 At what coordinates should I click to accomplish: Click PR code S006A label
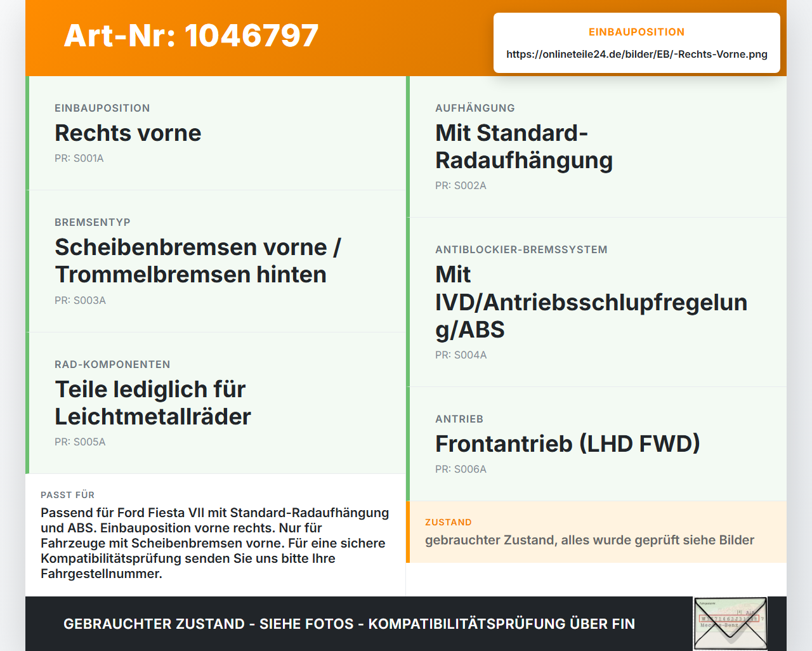pyautogui.click(x=461, y=470)
